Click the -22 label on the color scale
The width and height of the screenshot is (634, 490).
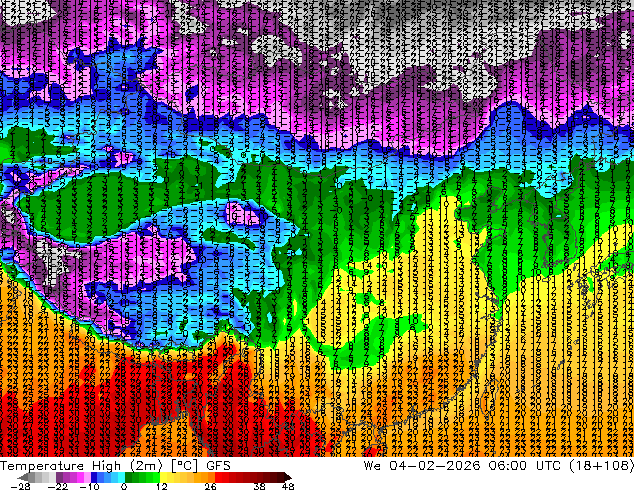(58, 486)
